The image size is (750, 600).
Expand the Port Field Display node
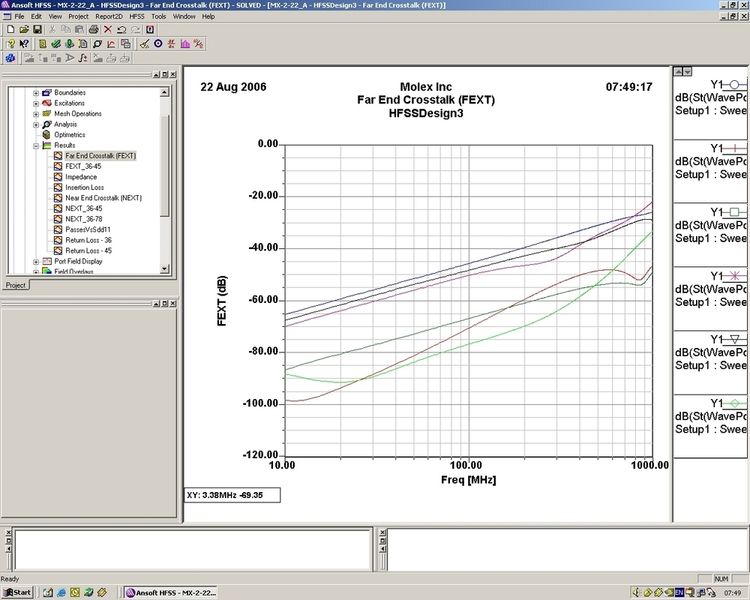pyautogui.click(x=36, y=261)
